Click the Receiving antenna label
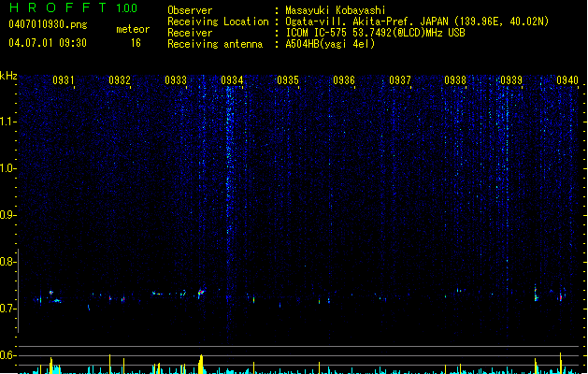 click(x=215, y=44)
